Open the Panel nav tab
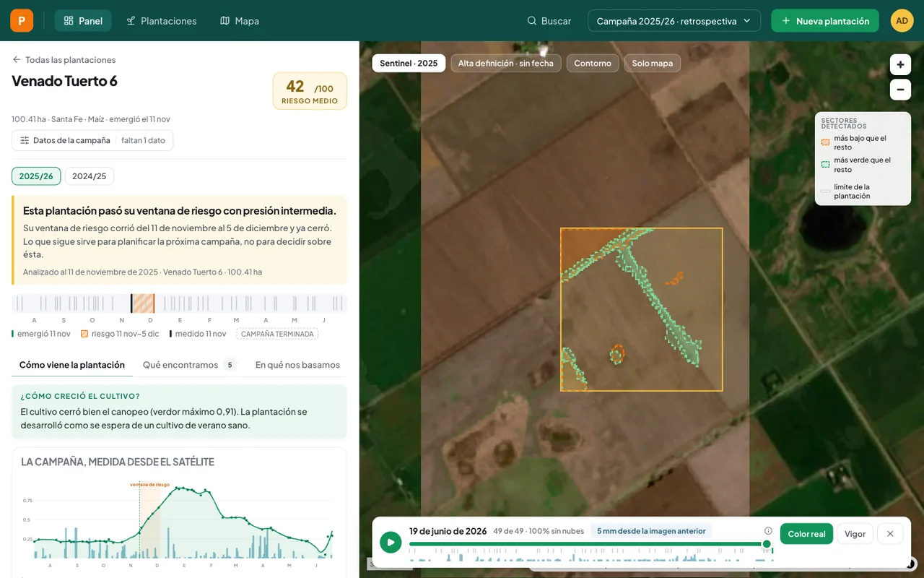924x578 pixels. click(x=83, y=21)
